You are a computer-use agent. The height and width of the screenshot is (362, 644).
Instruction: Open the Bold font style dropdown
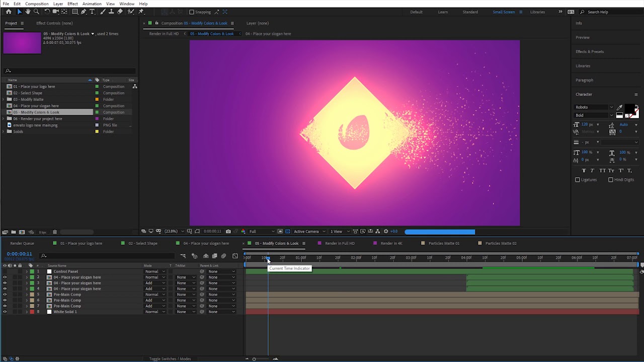(x=594, y=115)
